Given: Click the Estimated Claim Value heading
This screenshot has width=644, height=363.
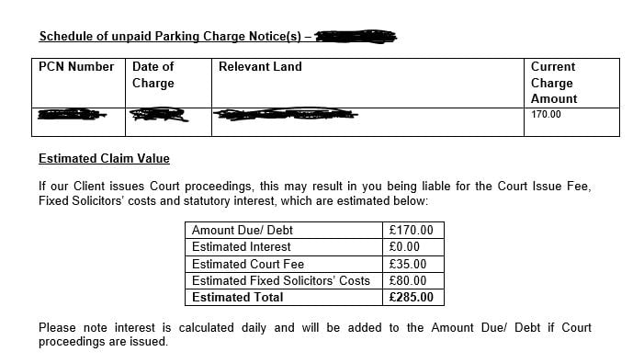Looking at the screenshot, I should pyautogui.click(x=104, y=158).
